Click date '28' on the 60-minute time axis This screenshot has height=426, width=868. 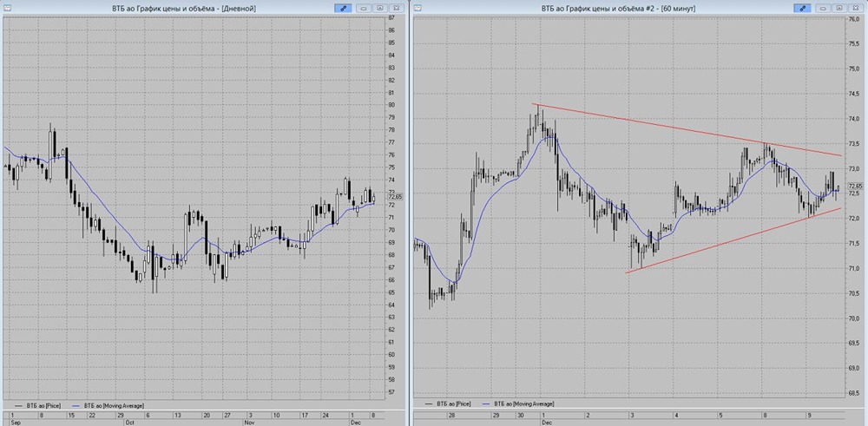click(452, 415)
